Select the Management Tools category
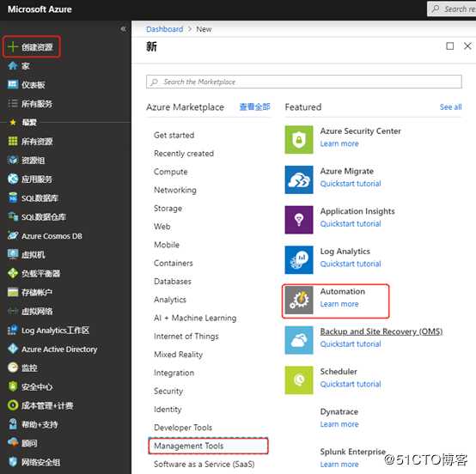This screenshot has height=474, width=476. pos(208,446)
